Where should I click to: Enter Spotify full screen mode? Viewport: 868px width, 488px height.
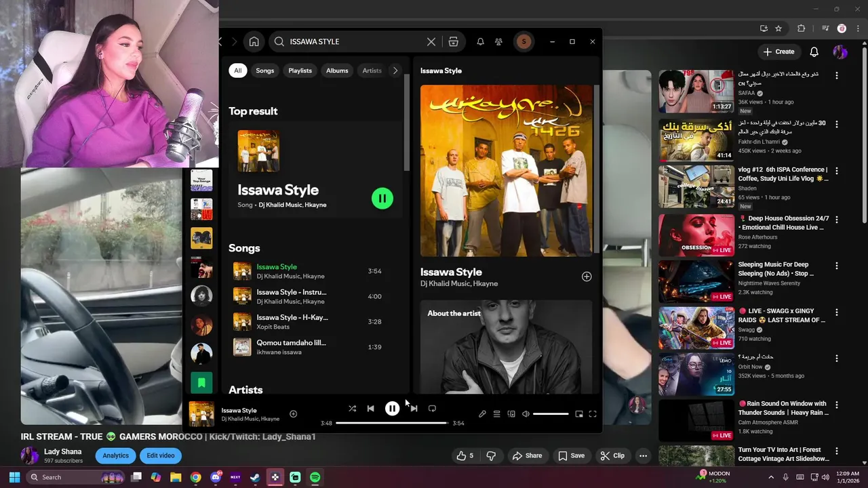coord(593,414)
